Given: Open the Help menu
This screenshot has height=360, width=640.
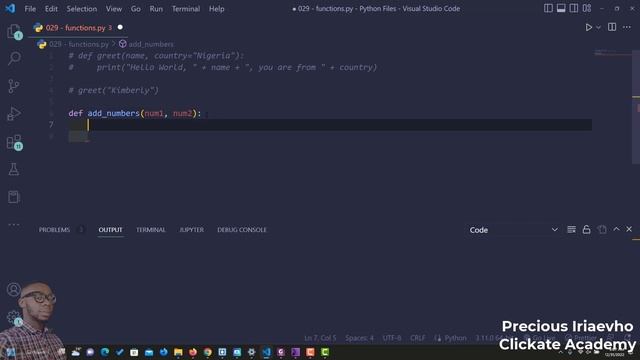Looking at the screenshot, I should point(217,9).
